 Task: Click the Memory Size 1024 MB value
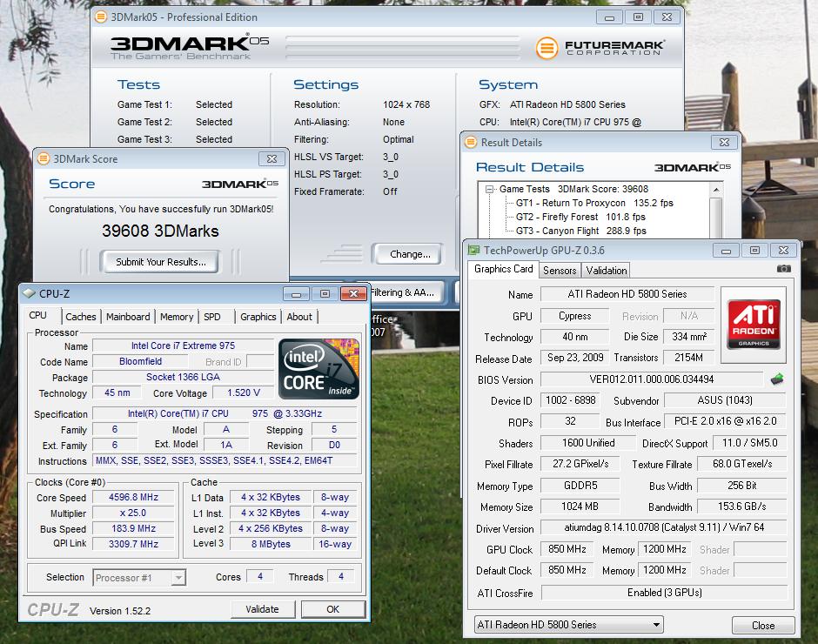tap(580, 506)
